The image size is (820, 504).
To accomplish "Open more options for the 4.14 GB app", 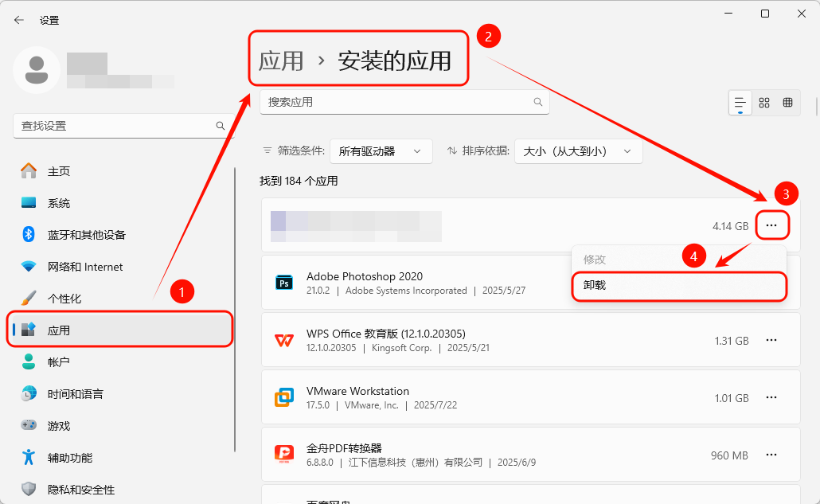I will 771,225.
